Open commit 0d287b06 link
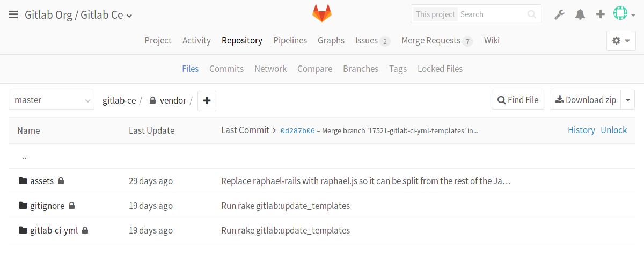The height and width of the screenshot is (255, 644). (297, 130)
